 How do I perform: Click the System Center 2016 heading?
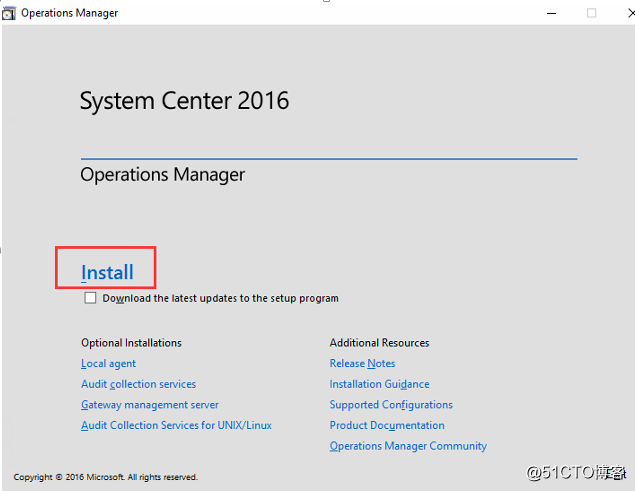(x=184, y=100)
